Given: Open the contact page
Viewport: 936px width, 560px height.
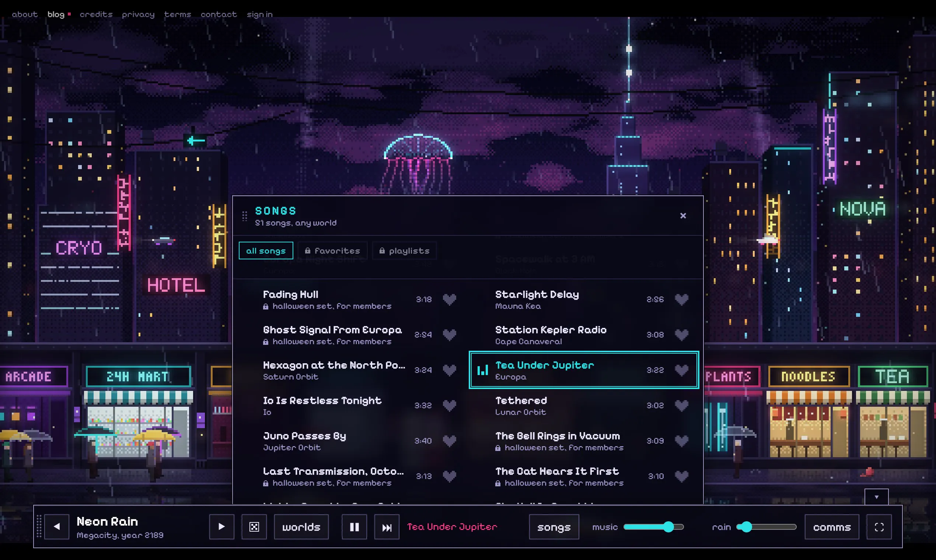Looking at the screenshot, I should [x=219, y=14].
